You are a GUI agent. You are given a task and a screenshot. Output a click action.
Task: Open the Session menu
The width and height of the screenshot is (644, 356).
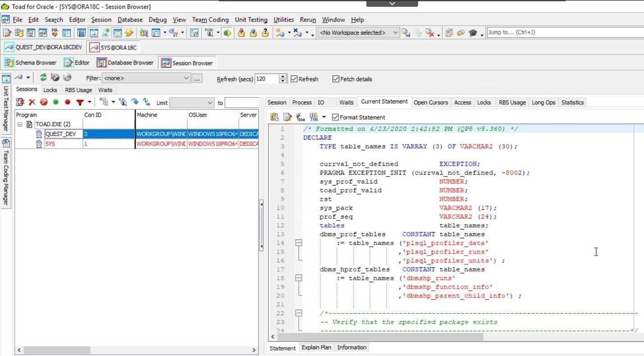[101, 20]
